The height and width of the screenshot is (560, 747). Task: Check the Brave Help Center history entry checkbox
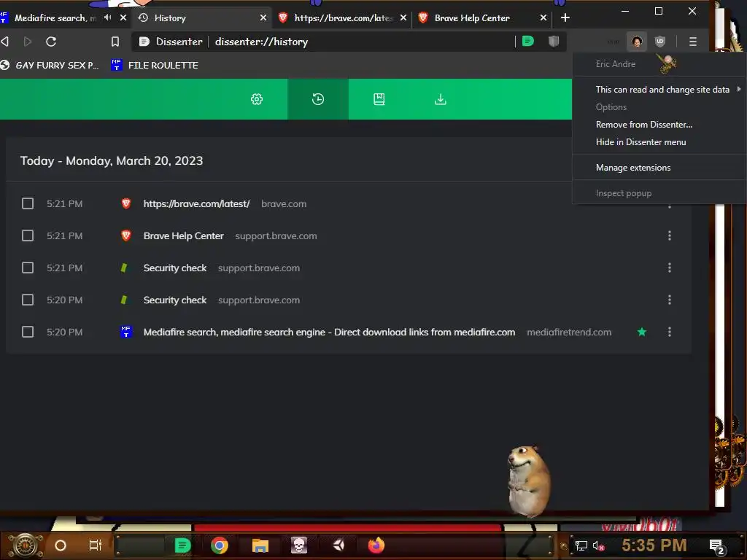[28, 236]
